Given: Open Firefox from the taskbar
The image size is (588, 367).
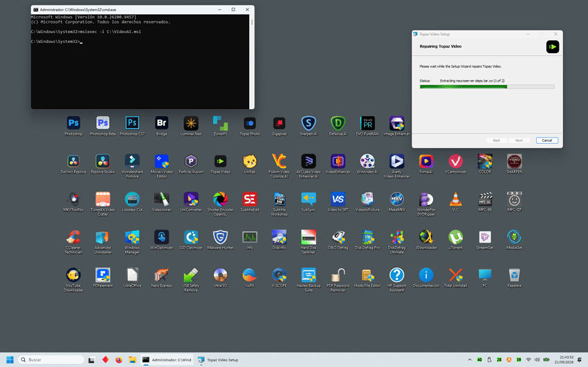Looking at the screenshot, I should 119,360.
